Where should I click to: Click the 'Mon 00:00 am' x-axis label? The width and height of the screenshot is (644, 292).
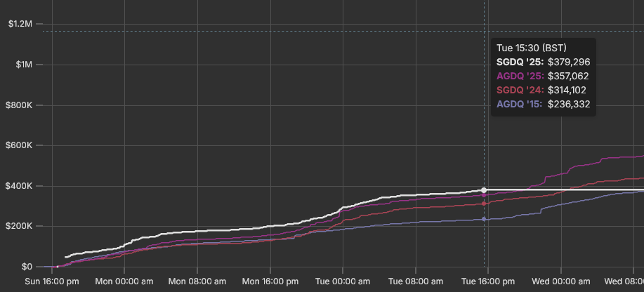pyautogui.click(x=124, y=281)
